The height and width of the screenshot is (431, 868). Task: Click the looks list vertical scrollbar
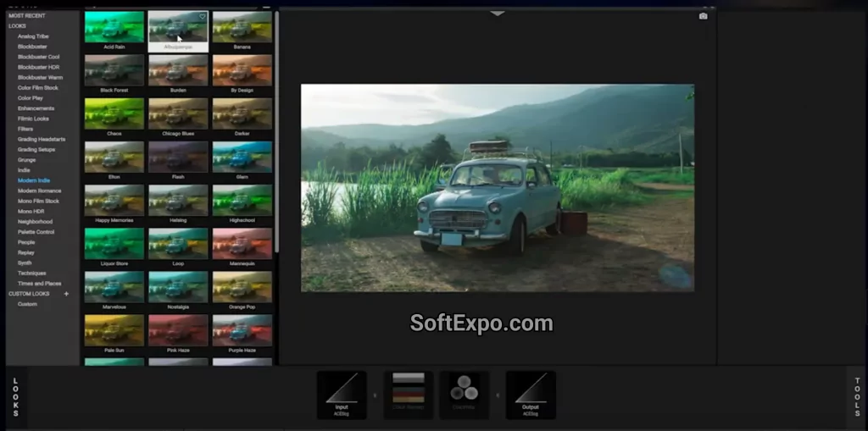[276, 127]
